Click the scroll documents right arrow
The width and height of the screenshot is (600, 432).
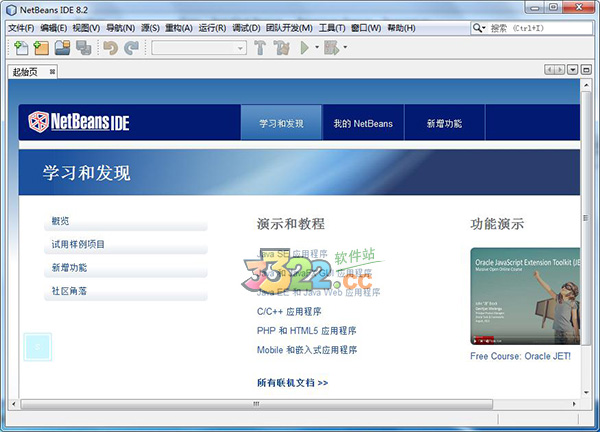click(560, 70)
